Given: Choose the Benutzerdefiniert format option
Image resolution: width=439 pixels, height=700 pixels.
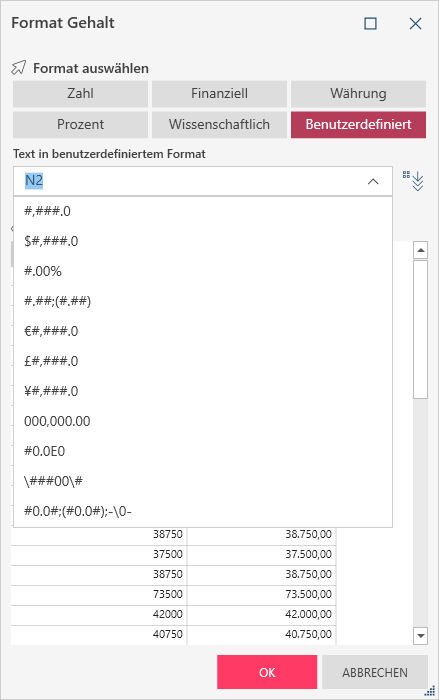Looking at the screenshot, I should 358,125.
